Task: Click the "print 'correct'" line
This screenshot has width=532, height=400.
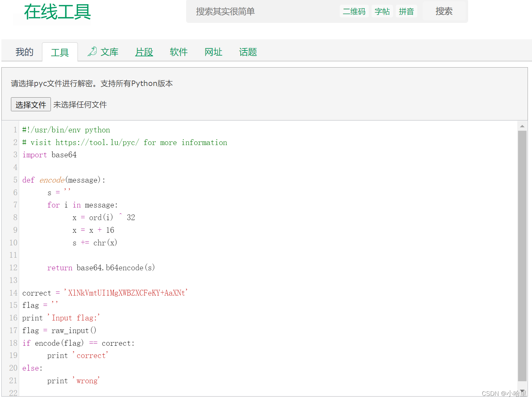Action: tap(78, 356)
